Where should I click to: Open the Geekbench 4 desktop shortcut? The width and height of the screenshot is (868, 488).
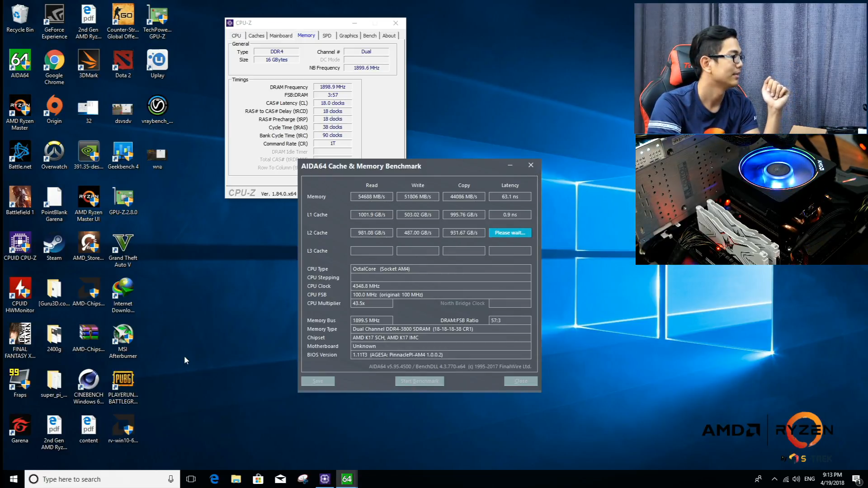(x=123, y=152)
